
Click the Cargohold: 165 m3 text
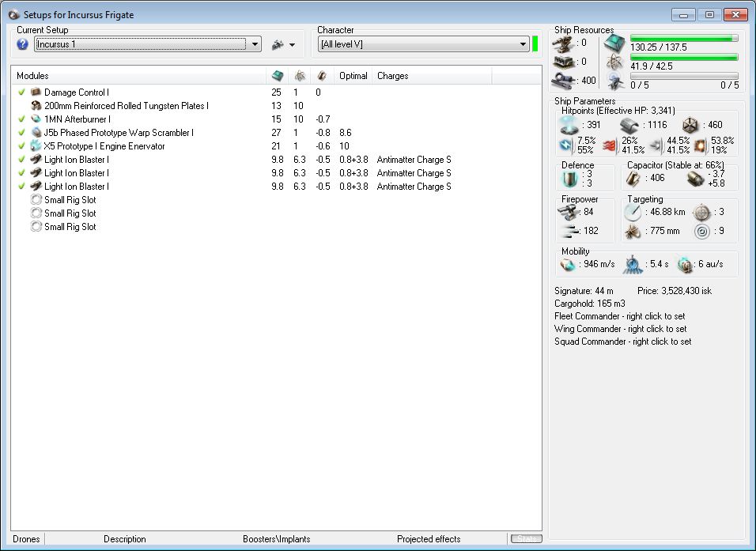590,304
